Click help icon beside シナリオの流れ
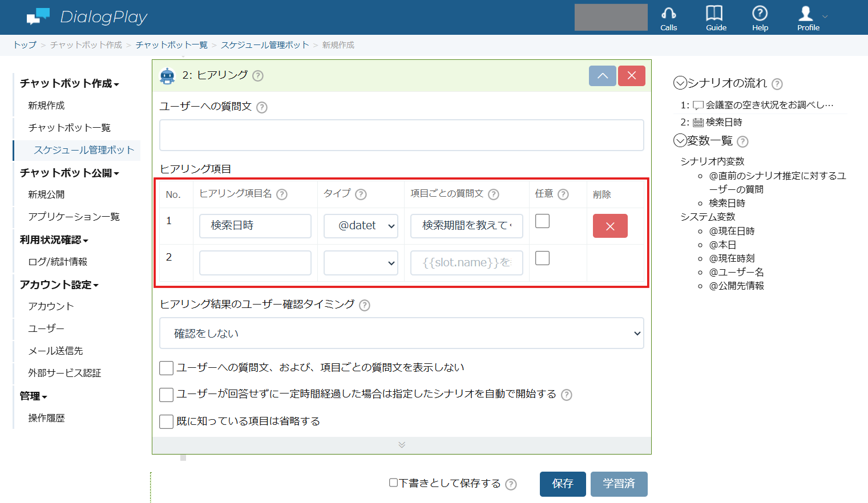Image resolution: width=868 pixels, height=503 pixels. point(777,84)
